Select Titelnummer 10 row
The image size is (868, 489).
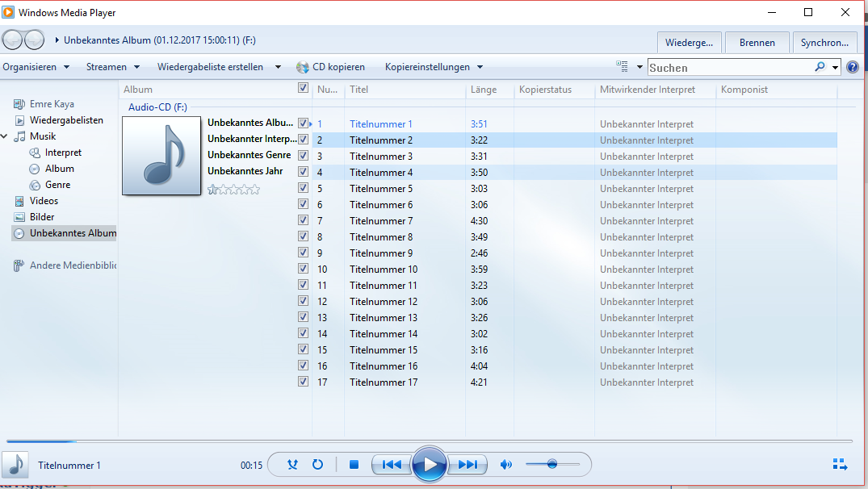click(575, 270)
